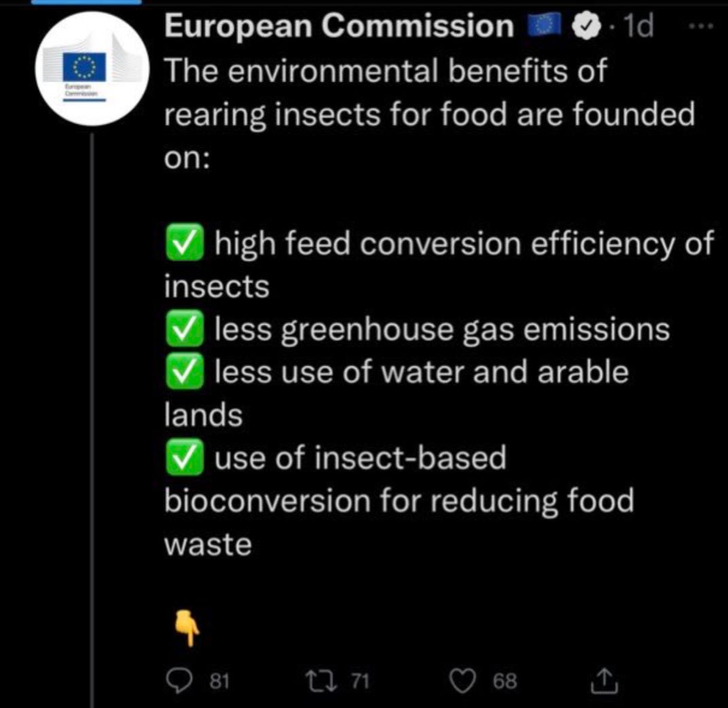The image size is (728, 708).
Task: Click the retweet count 71
Action: (x=360, y=680)
